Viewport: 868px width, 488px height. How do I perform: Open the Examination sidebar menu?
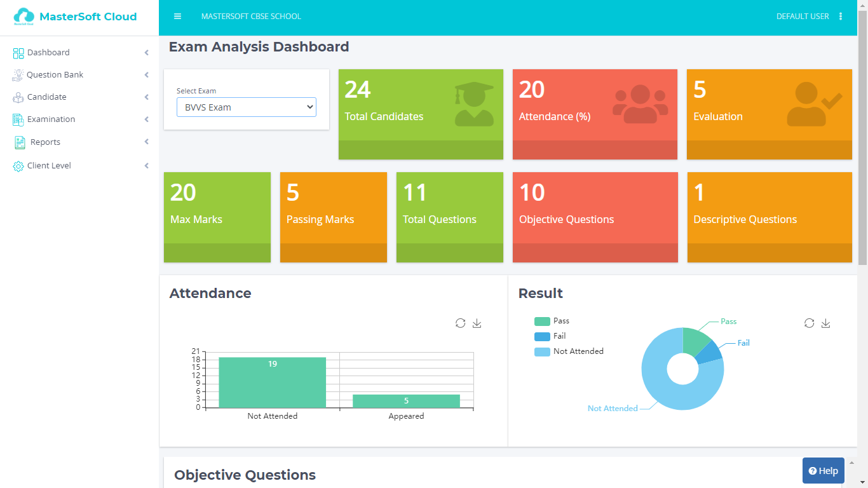tap(51, 119)
